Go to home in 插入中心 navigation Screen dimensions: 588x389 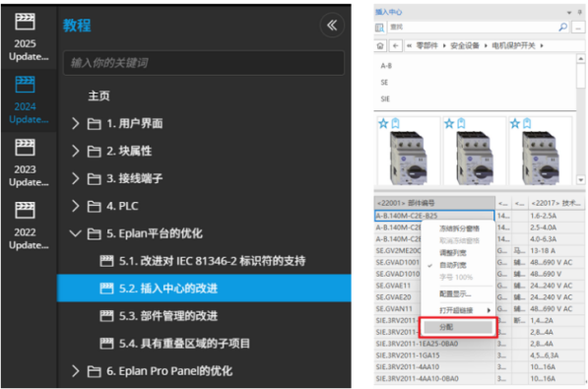pyautogui.click(x=380, y=45)
